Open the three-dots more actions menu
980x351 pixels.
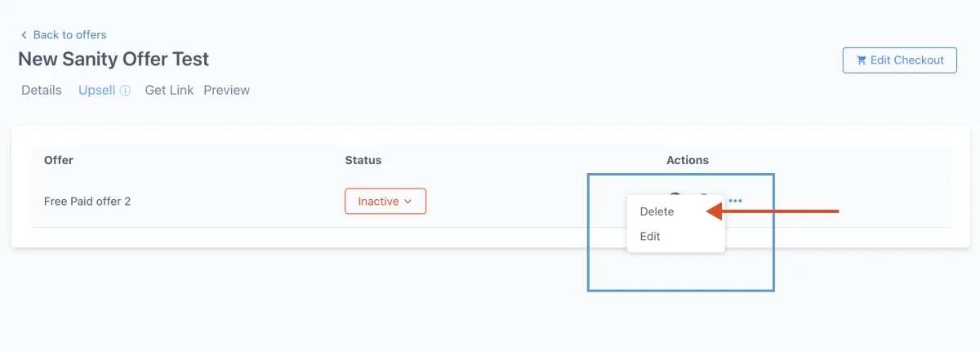[735, 201]
